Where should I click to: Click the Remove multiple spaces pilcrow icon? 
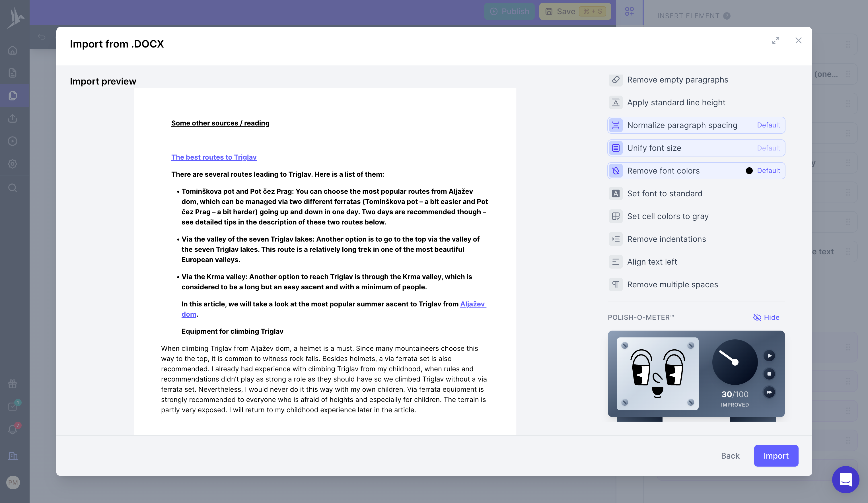(616, 285)
